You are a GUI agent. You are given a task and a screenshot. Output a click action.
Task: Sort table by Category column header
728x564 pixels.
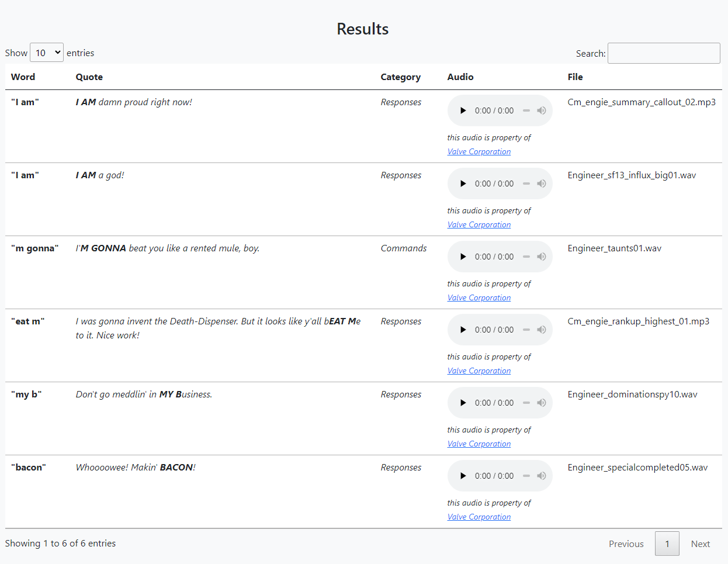coord(400,77)
